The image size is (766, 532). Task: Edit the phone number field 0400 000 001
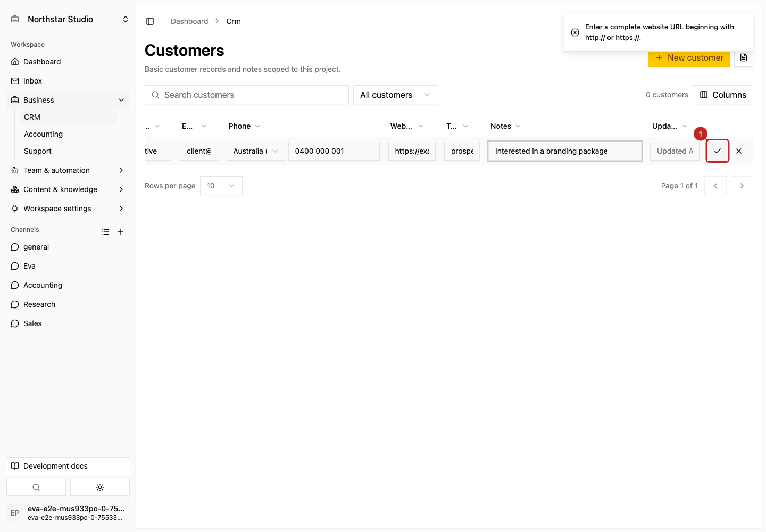(334, 151)
